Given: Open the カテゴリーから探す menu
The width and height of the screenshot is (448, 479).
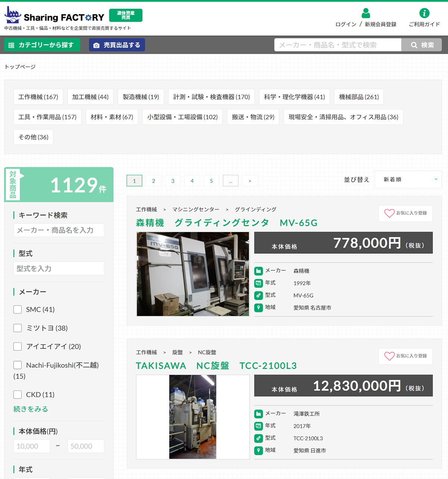Looking at the screenshot, I should (x=42, y=45).
